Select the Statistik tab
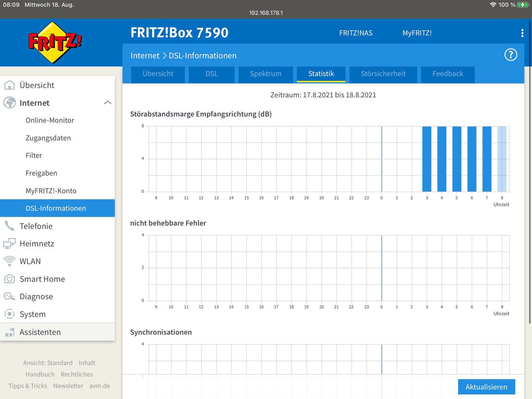The width and height of the screenshot is (532, 399). tap(321, 74)
